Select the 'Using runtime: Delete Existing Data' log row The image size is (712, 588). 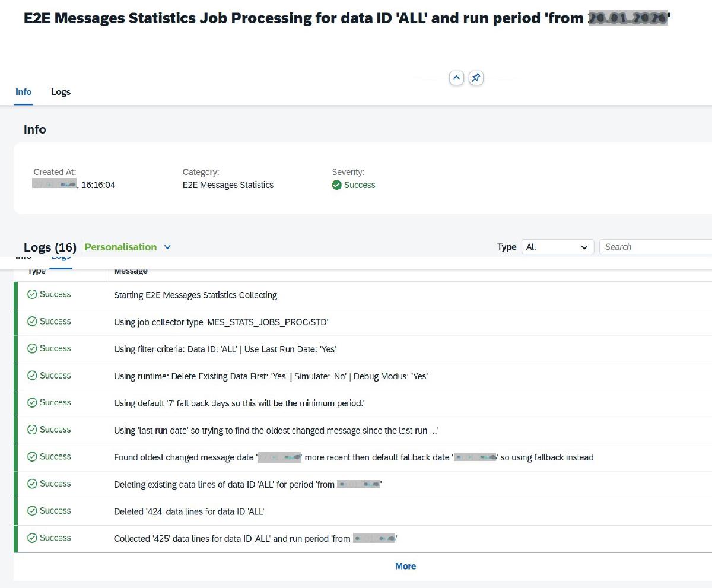click(x=271, y=376)
